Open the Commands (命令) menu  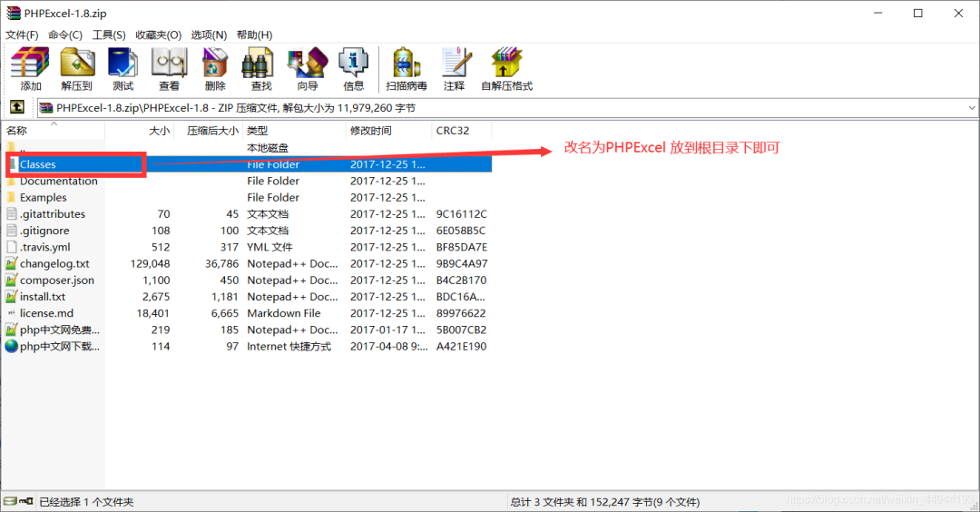coord(65,35)
